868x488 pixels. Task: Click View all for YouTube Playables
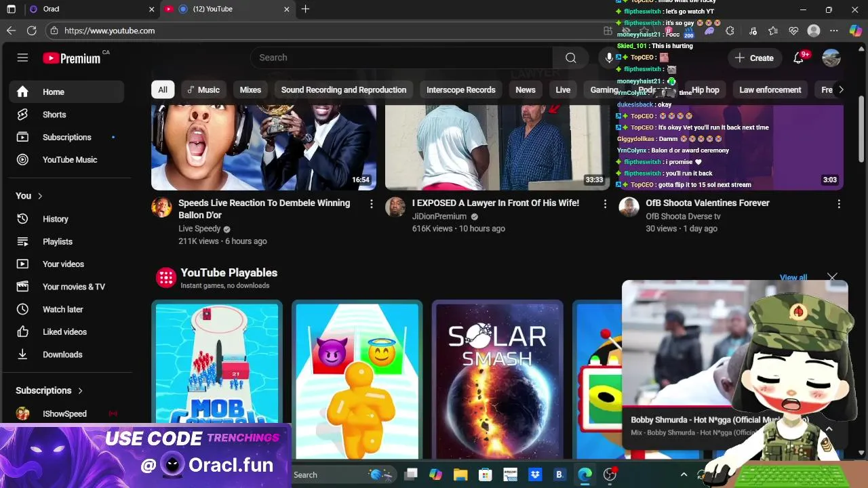pos(793,277)
